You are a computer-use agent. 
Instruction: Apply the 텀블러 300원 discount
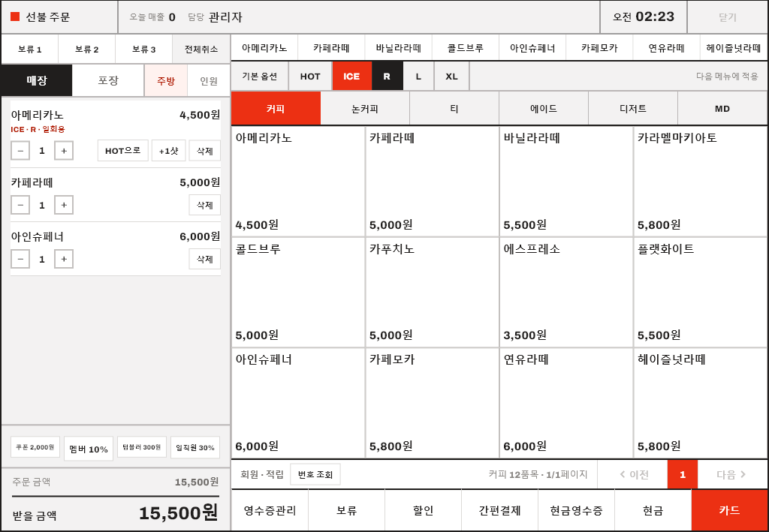[142, 447]
